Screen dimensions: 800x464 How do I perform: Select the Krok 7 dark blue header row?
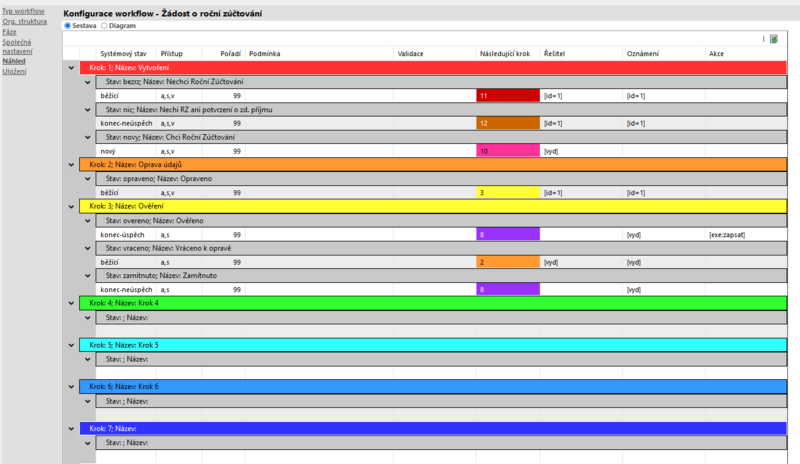(433, 428)
